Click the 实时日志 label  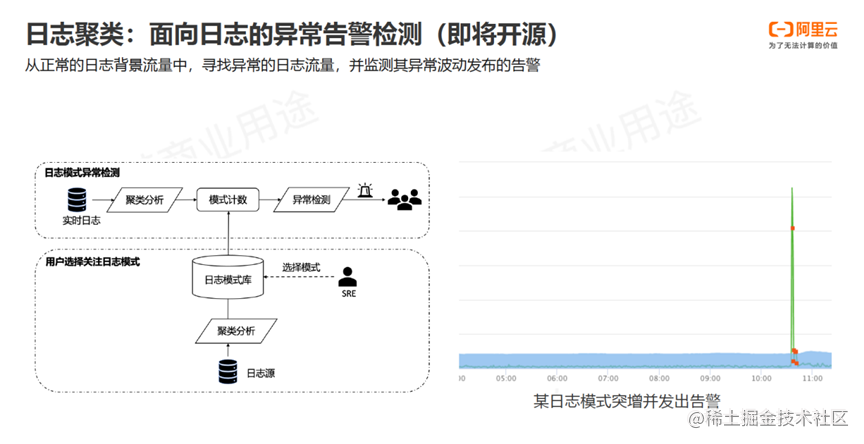pyautogui.click(x=82, y=220)
